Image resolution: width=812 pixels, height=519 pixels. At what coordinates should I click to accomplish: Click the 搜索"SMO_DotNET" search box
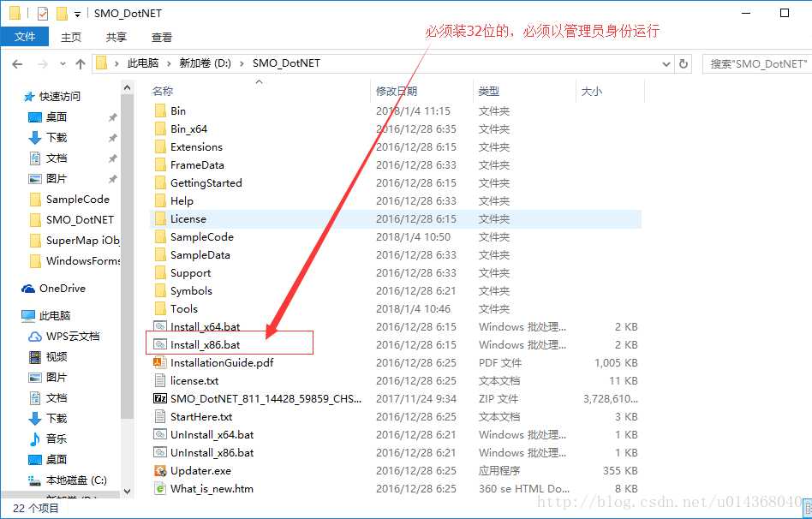[757, 63]
